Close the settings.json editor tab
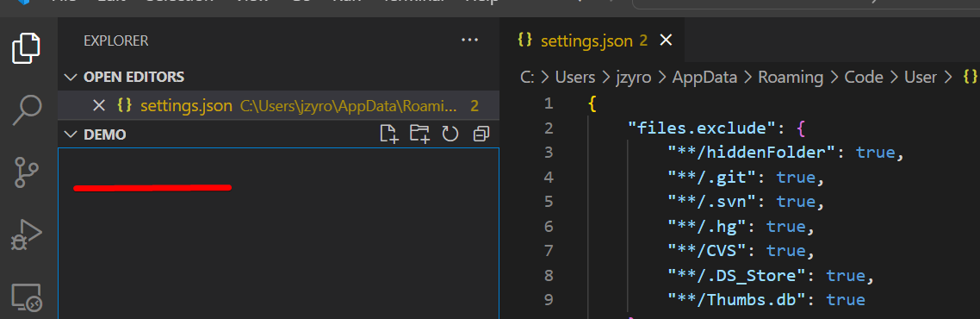The height and width of the screenshot is (319, 980). [667, 41]
